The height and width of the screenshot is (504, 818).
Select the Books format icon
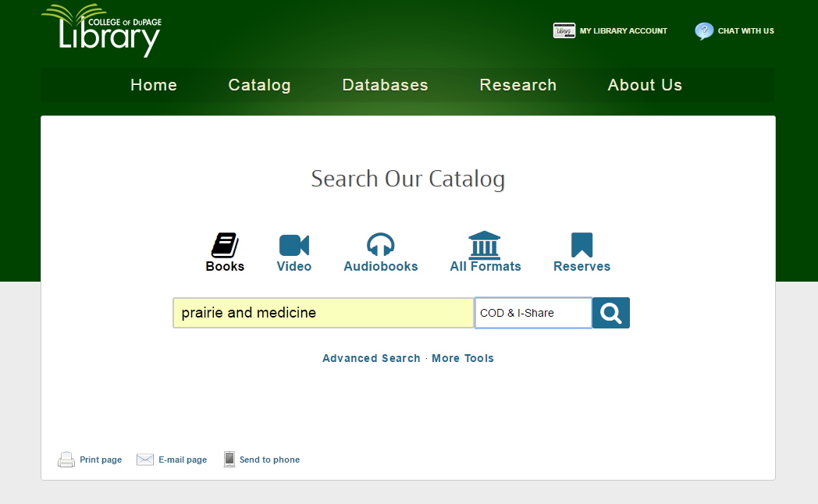pos(225,246)
